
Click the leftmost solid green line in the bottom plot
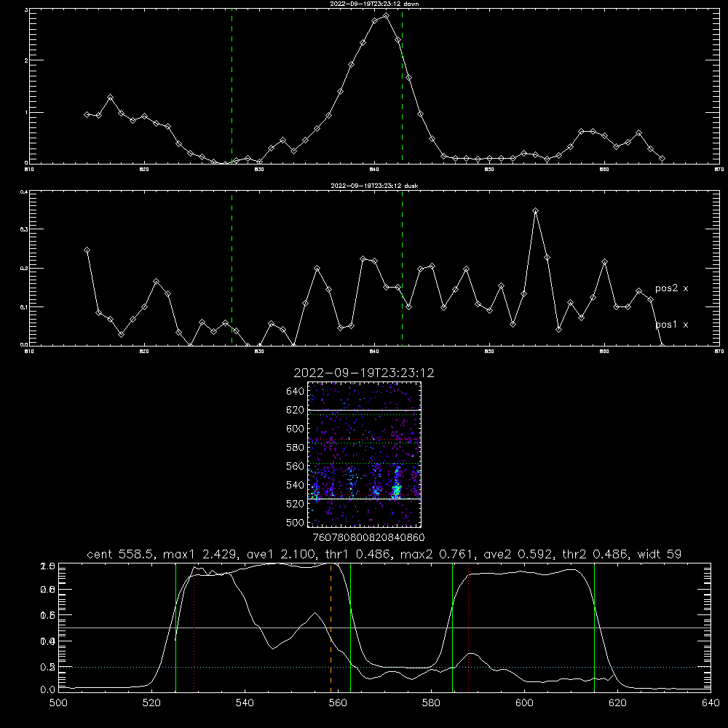pos(175,628)
